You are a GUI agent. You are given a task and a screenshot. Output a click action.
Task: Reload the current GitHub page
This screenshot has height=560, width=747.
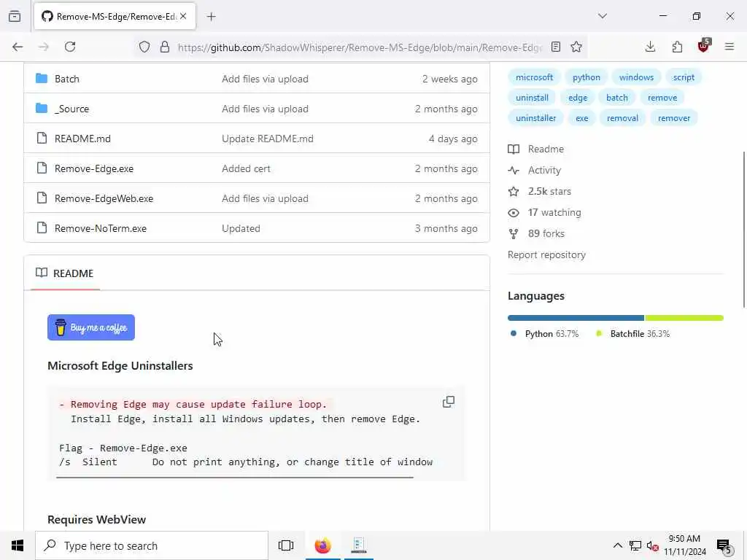(x=70, y=47)
